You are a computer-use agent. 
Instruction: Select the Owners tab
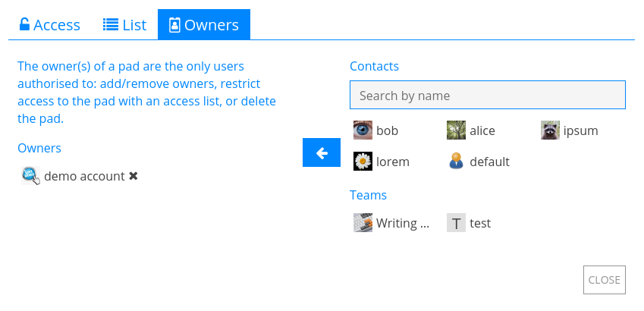pos(204,24)
